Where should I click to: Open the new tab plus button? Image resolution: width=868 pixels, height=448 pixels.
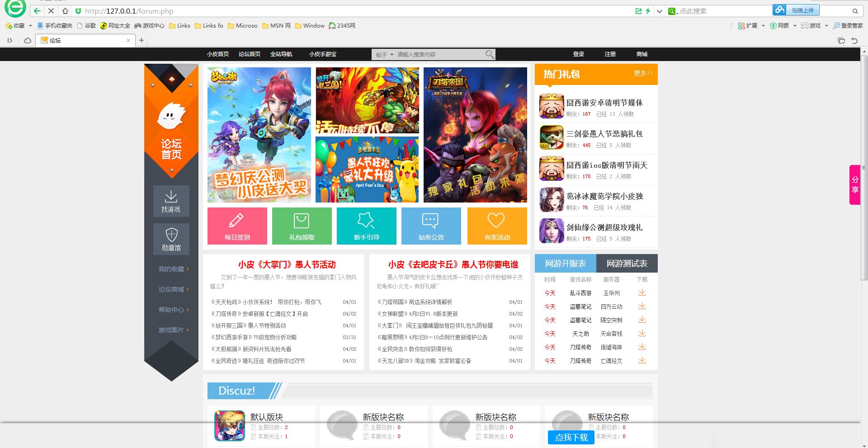[142, 40]
